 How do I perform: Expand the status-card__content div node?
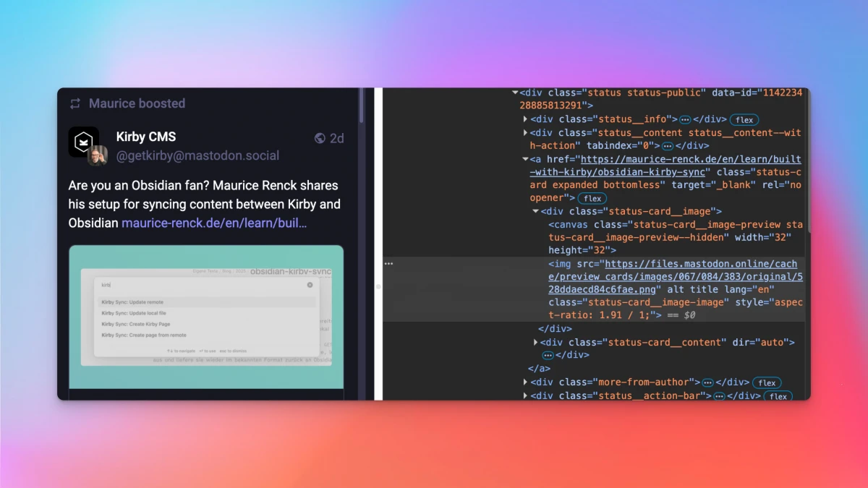pyautogui.click(x=536, y=342)
